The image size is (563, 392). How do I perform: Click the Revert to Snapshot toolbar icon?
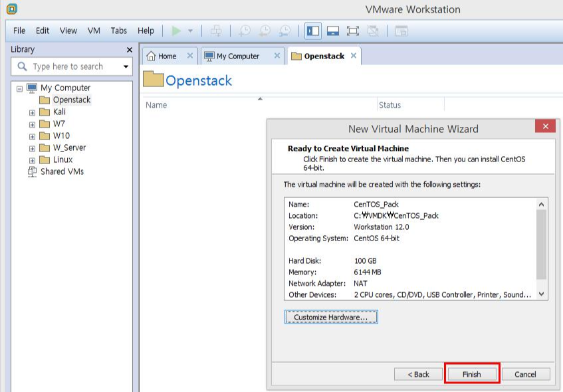(x=265, y=31)
